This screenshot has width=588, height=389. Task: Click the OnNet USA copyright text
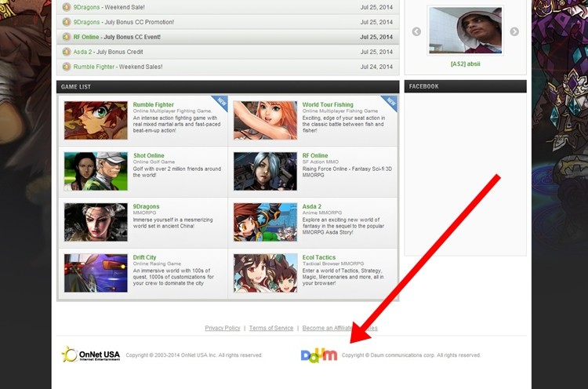[x=194, y=354]
